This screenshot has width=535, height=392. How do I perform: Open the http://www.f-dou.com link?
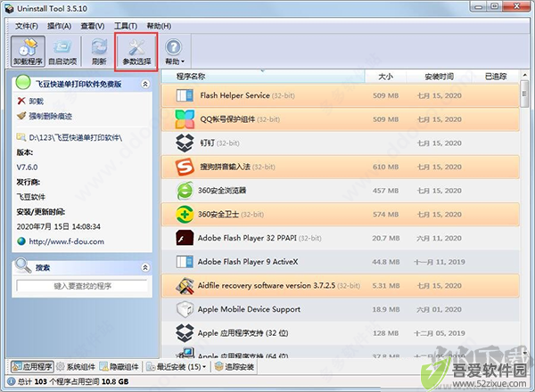tap(67, 241)
